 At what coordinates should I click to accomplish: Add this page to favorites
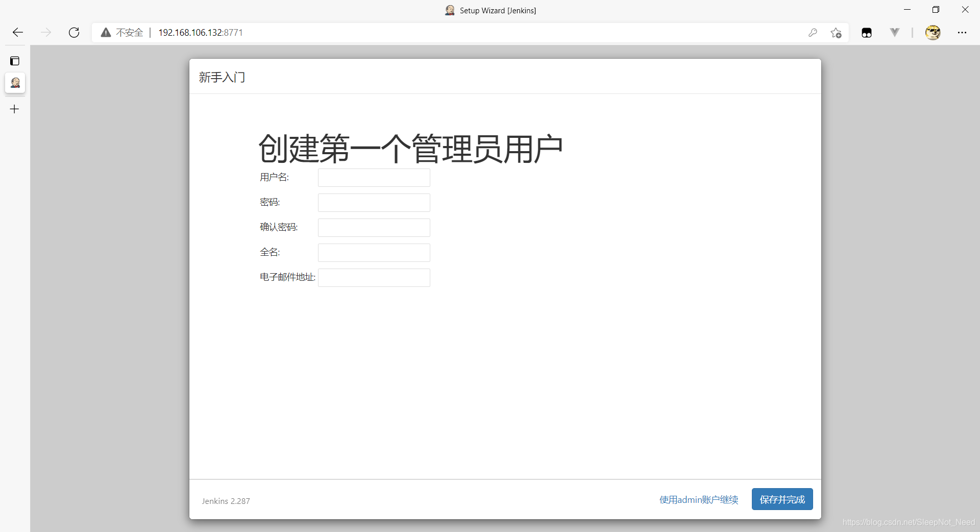(x=836, y=33)
